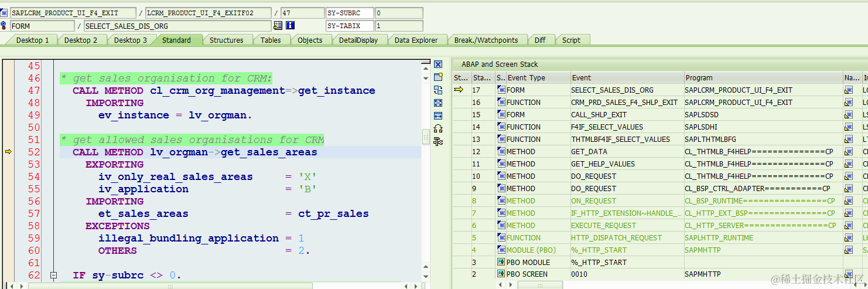Click the PBO SCREEN icon in stack row 2
Screen dimensions: 868x289
(x=501, y=274)
